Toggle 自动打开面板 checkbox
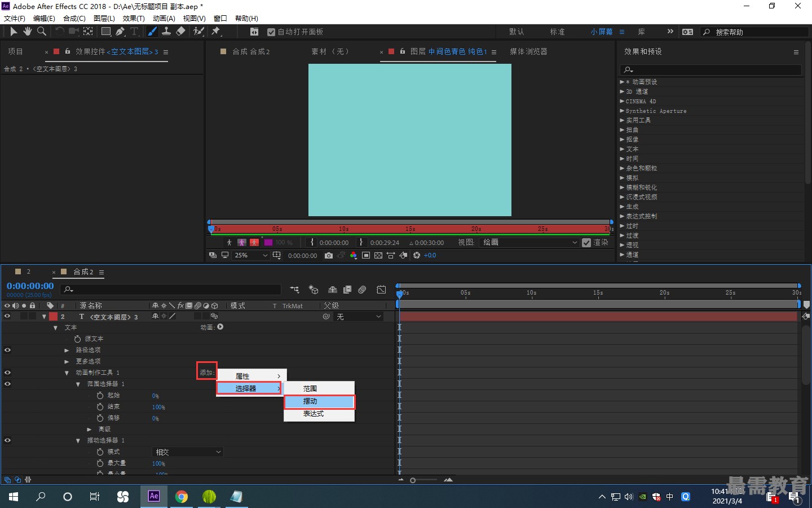Viewport: 812px width, 508px height. pos(271,32)
